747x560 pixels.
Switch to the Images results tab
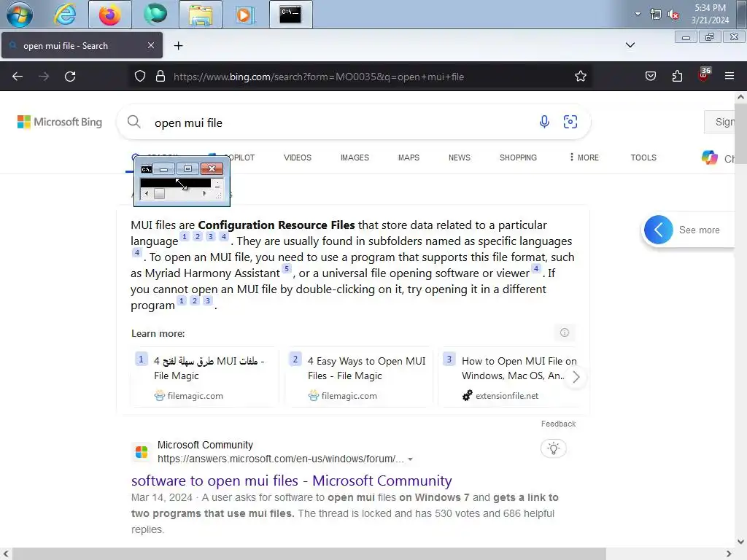355,157
